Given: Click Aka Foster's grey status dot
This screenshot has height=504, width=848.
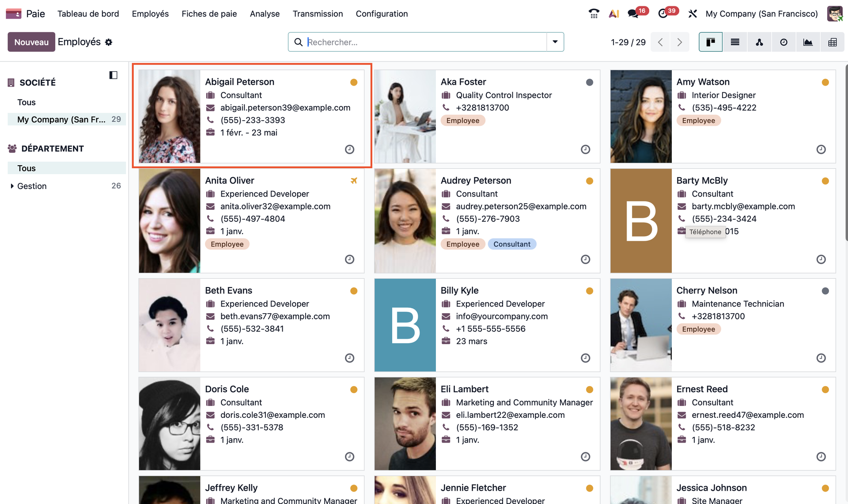Looking at the screenshot, I should tap(589, 82).
